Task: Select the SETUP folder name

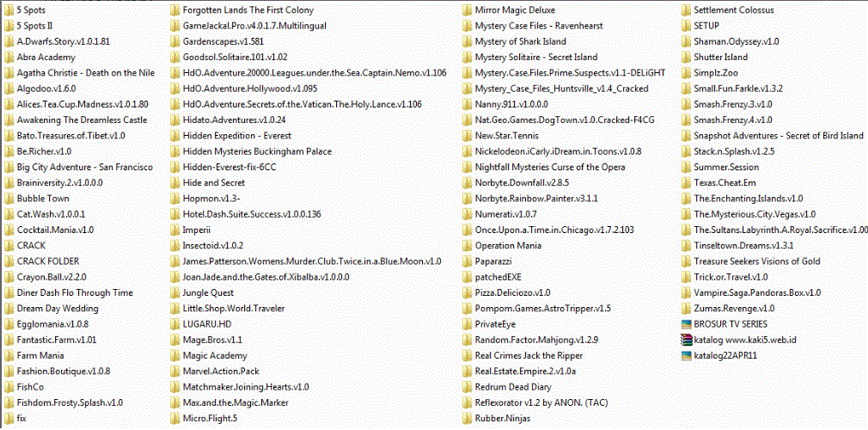Action: coord(706,26)
